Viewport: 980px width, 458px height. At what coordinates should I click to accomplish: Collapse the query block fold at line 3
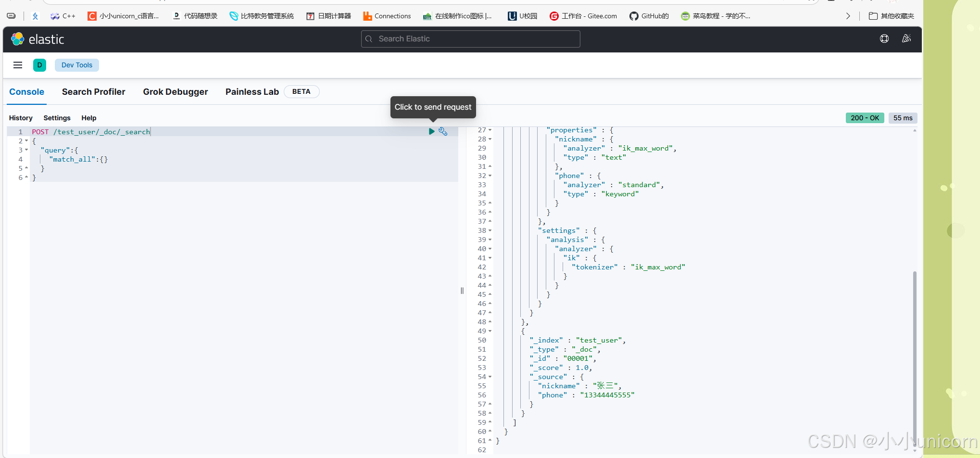[26, 150]
